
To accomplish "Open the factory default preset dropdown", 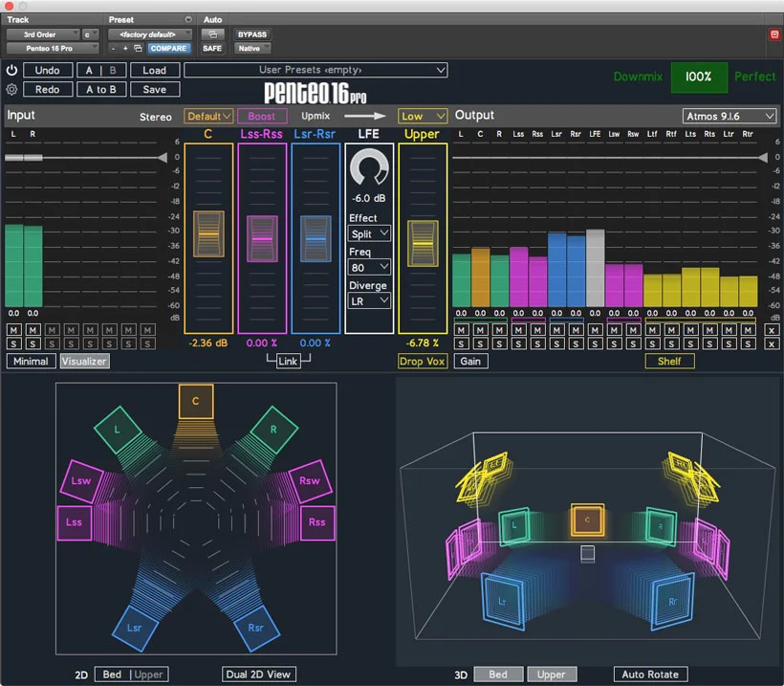I will (150, 34).
